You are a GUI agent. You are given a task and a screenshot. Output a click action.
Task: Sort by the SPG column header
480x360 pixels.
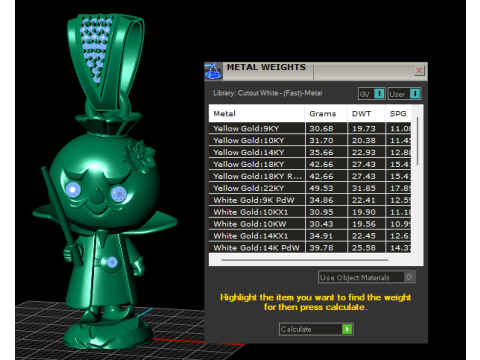click(x=398, y=114)
